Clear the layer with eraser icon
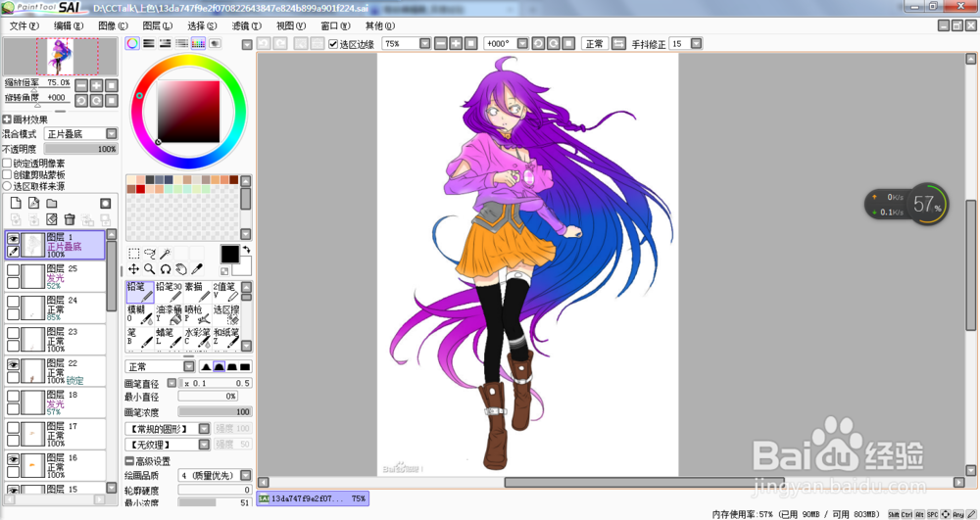This screenshot has height=520, width=980. [52, 219]
